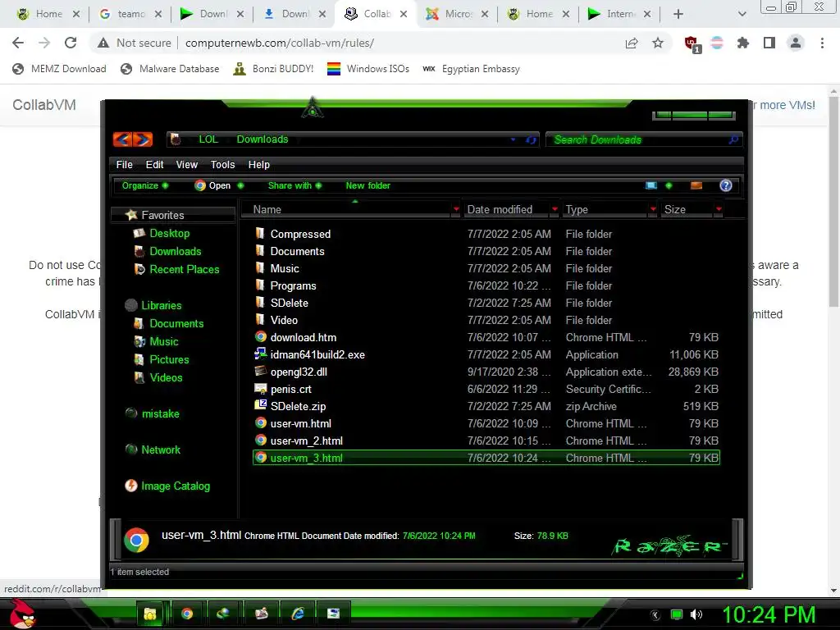Bookmark this page with the star icon
840x630 pixels.
pyautogui.click(x=658, y=43)
